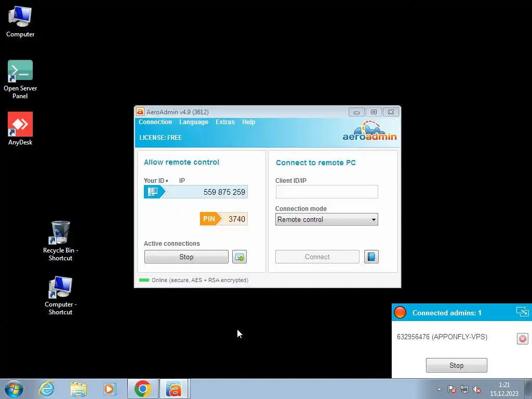532x399 pixels.
Task: Launch Internet Explorer from taskbar
Action: click(x=46, y=389)
